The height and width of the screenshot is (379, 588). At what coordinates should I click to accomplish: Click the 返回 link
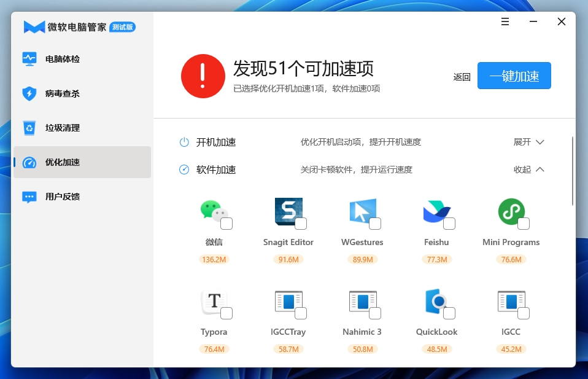coord(462,77)
